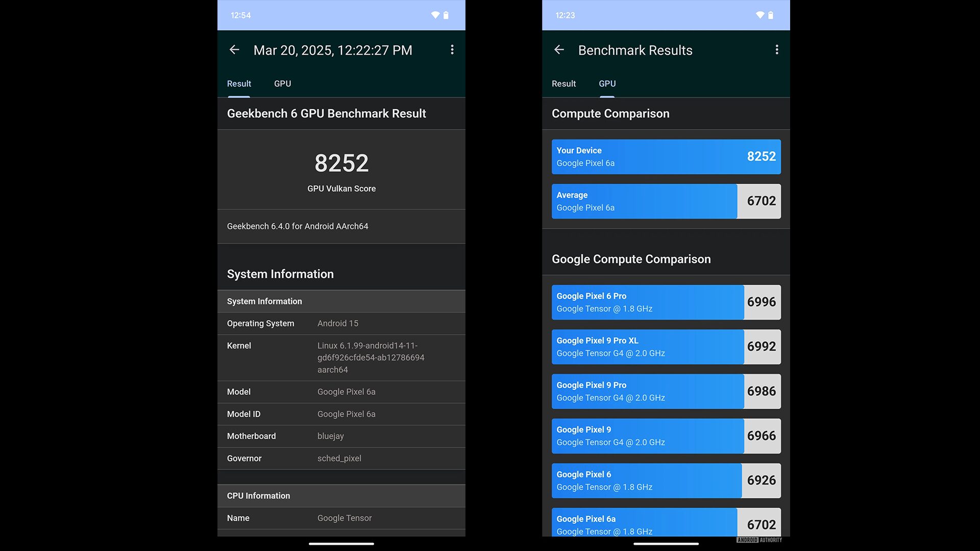Tap Google Pixel 9 6966 bar
The height and width of the screenshot is (551, 980).
[x=666, y=436]
